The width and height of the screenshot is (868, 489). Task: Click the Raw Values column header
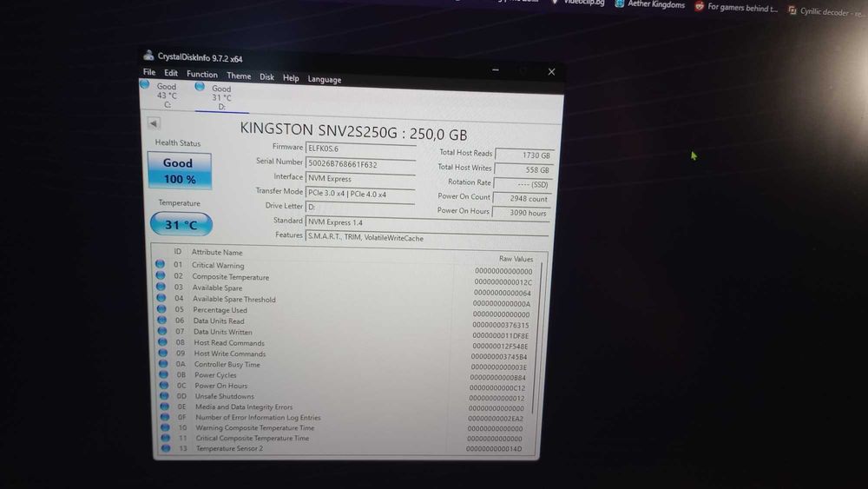(x=516, y=259)
